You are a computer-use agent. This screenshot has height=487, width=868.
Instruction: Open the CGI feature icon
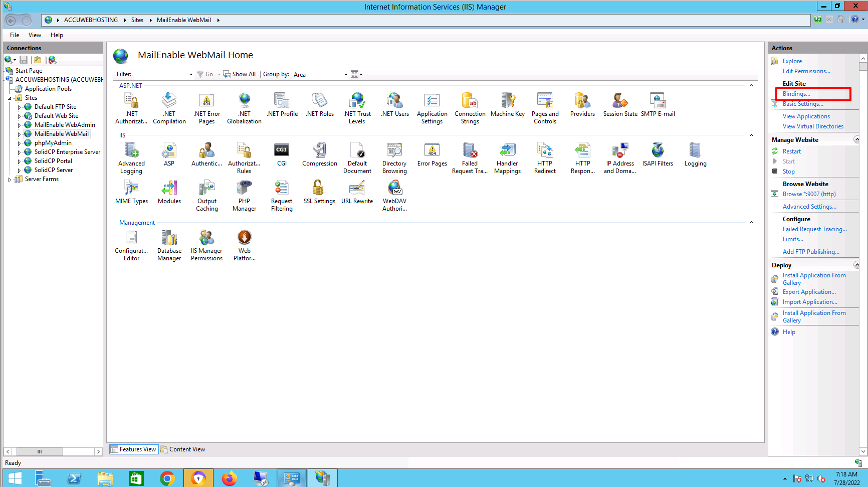pos(282,154)
